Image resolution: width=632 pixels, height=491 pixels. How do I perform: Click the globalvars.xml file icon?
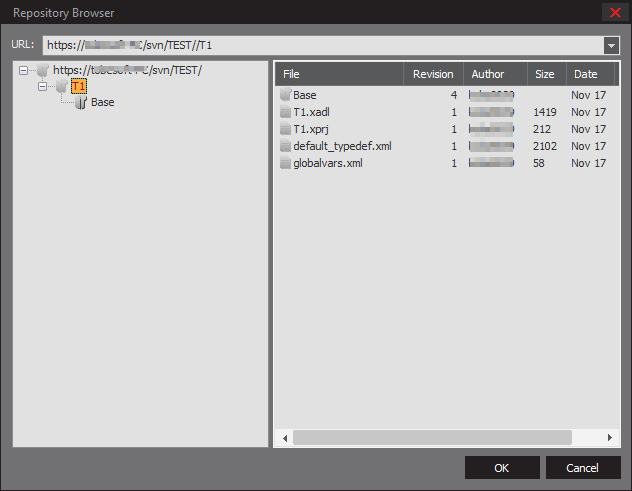coord(286,163)
